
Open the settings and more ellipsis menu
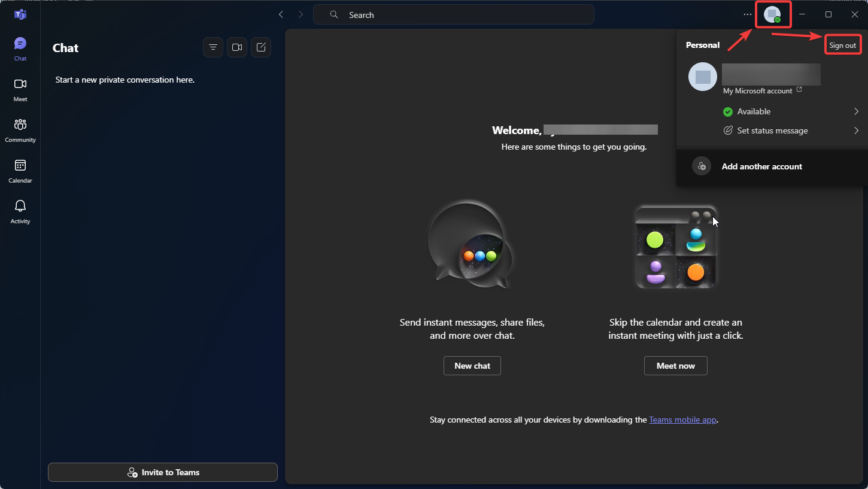click(x=747, y=14)
